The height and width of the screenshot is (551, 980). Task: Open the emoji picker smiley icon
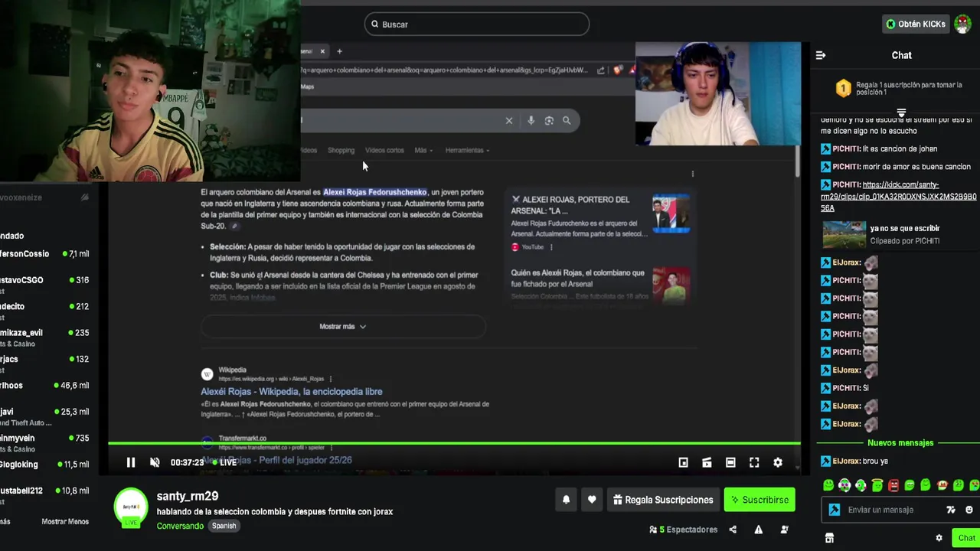[969, 510]
